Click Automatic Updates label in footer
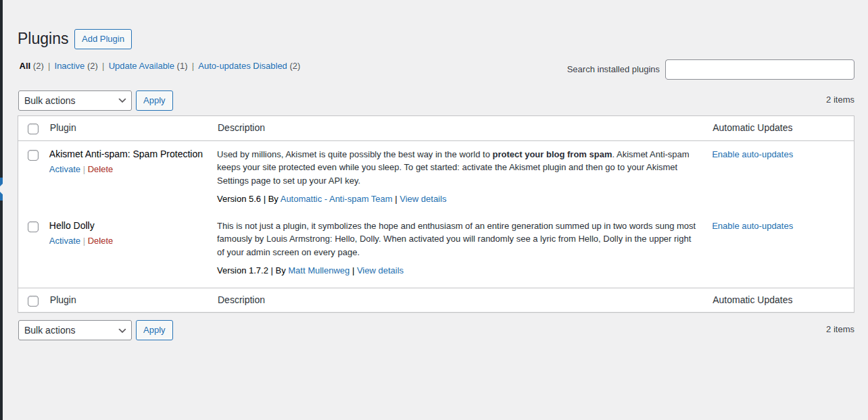This screenshot has height=420, width=868. click(x=752, y=300)
